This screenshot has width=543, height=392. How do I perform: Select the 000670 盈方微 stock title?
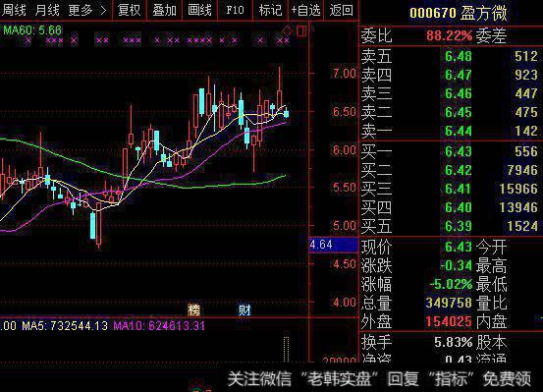[459, 13]
